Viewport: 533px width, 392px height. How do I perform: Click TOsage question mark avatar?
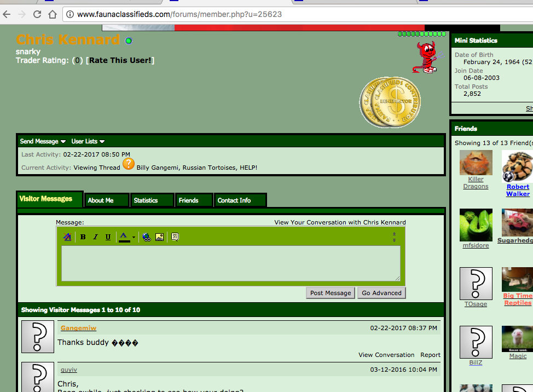(x=476, y=284)
